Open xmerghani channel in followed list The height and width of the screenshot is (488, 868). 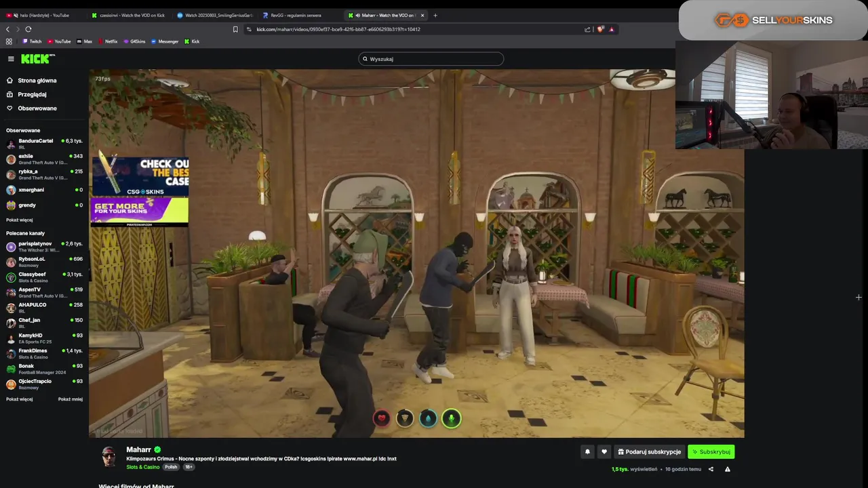pyautogui.click(x=44, y=190)
